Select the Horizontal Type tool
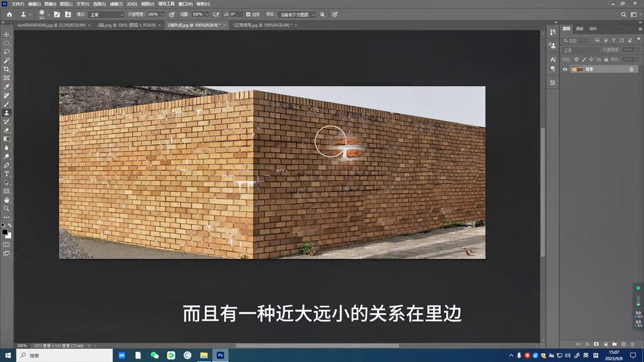Viewport: 644px width, 362px height. tap(7, 174)
